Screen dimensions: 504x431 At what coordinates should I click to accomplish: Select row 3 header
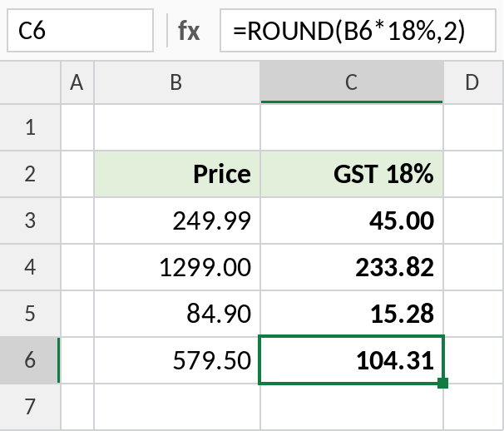point(30,220)
